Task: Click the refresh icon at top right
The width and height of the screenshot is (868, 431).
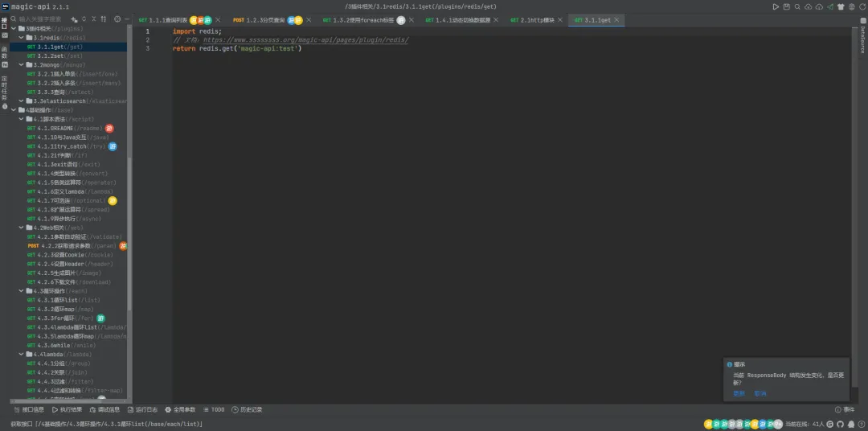Action: tap(862, 6)
